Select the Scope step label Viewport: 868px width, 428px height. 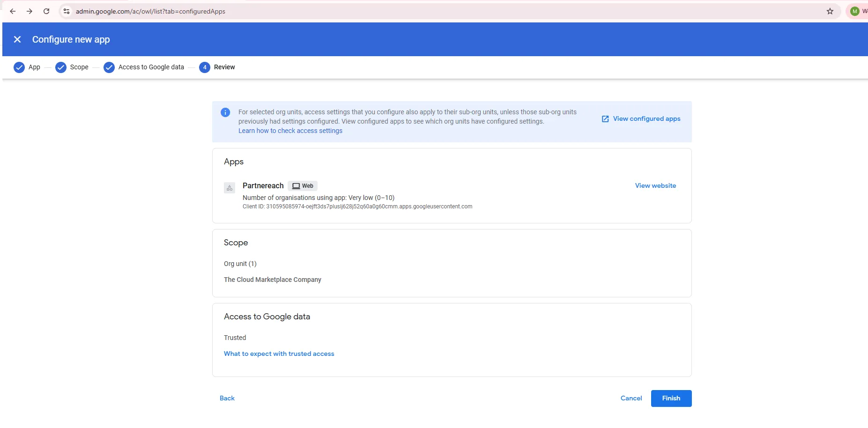tap(79, 67)
